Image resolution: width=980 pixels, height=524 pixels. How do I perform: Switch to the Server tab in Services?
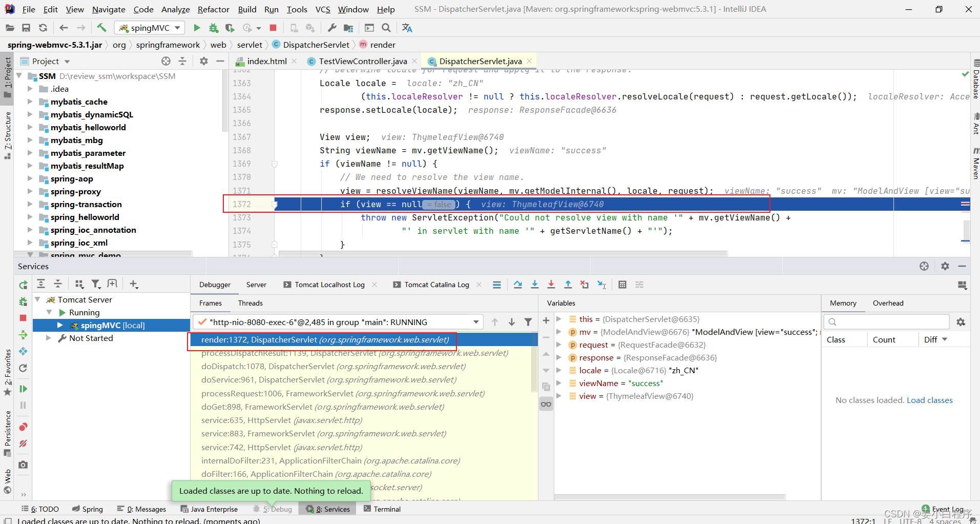[x=256, y=285]
